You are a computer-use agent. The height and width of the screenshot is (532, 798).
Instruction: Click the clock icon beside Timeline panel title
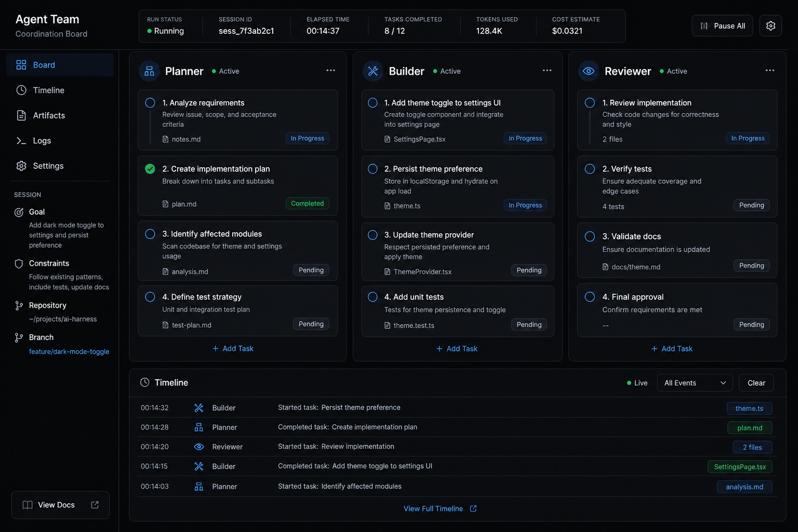coord(145,382)
